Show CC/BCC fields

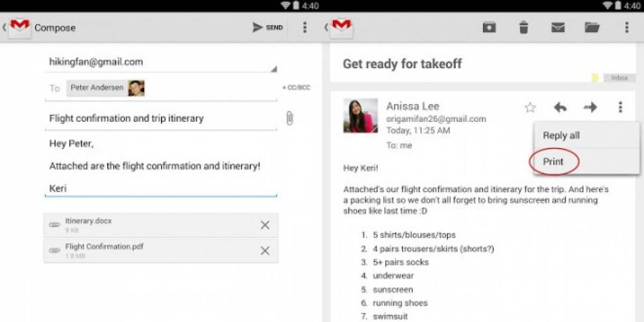coord(296,88)
